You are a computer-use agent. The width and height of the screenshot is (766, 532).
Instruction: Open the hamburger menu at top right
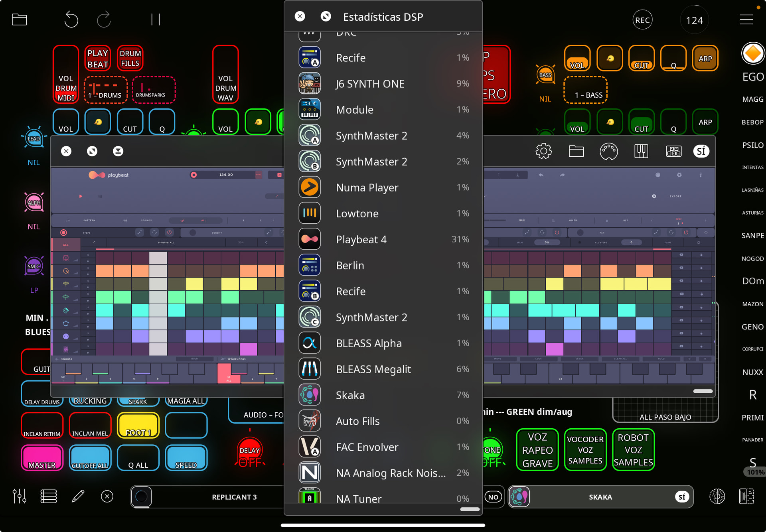(746, 20)
